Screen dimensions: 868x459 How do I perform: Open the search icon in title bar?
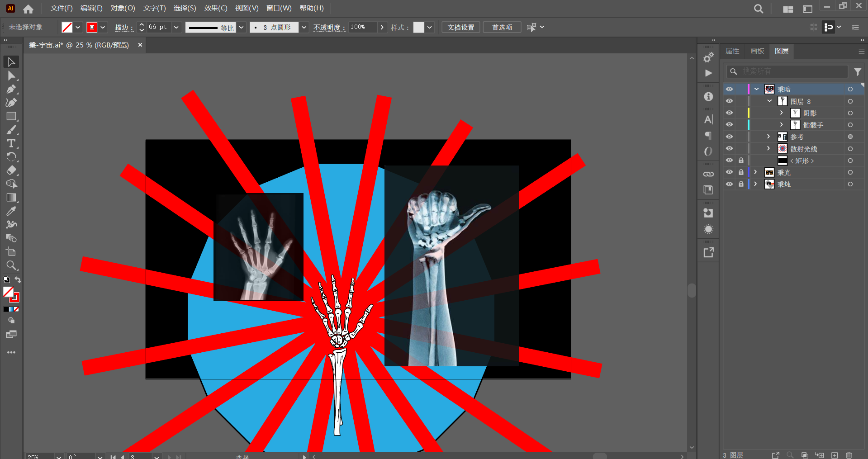click(759, 9)
